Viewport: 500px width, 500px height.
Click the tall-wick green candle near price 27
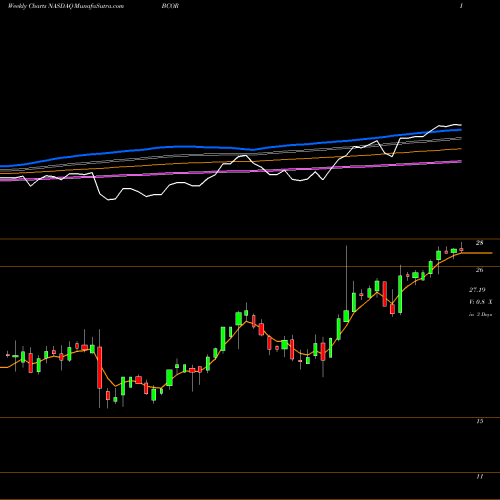click(346, 316)
